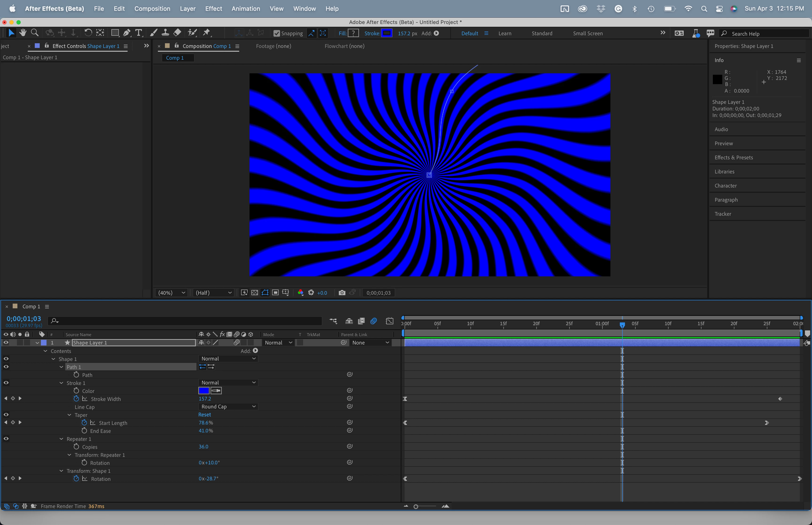Select the Type tool
812x525 pixels.
coord(138,33)
